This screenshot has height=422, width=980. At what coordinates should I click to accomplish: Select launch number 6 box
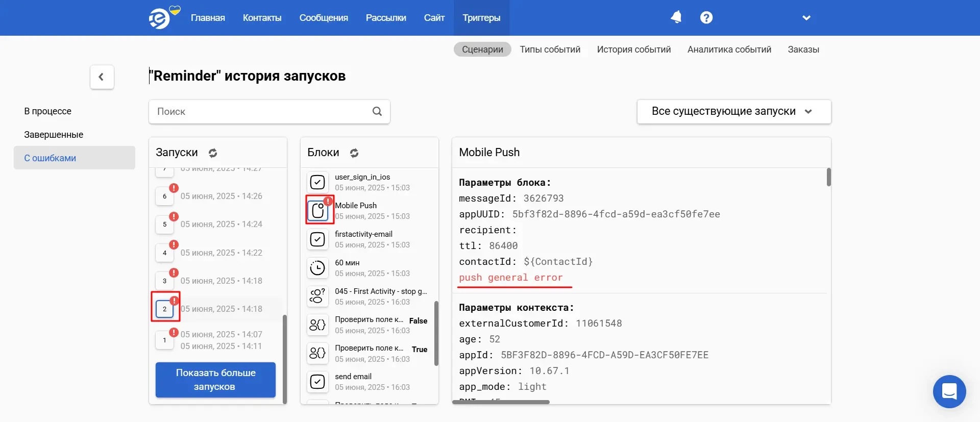[x=164, y=196]
